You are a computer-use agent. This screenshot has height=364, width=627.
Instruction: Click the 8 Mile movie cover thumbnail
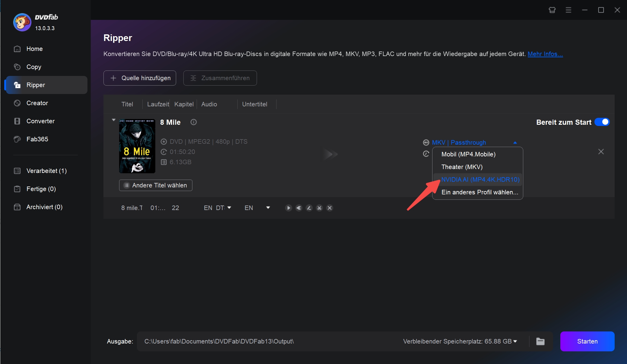pos(137,146)
